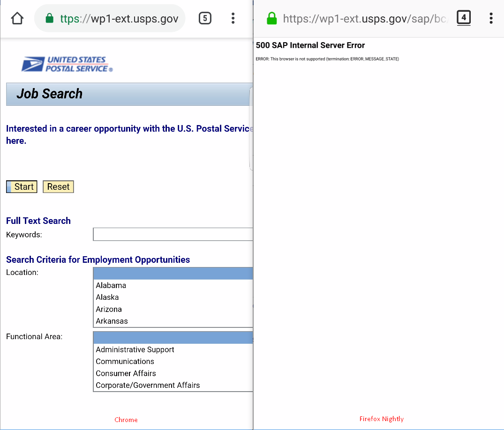Select Communications functional area
504x430 pixels.
point(173,361)
